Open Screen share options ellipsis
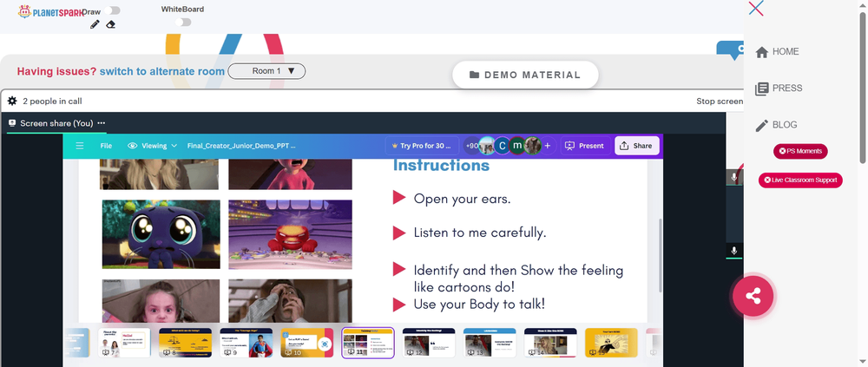 point(102,123)
